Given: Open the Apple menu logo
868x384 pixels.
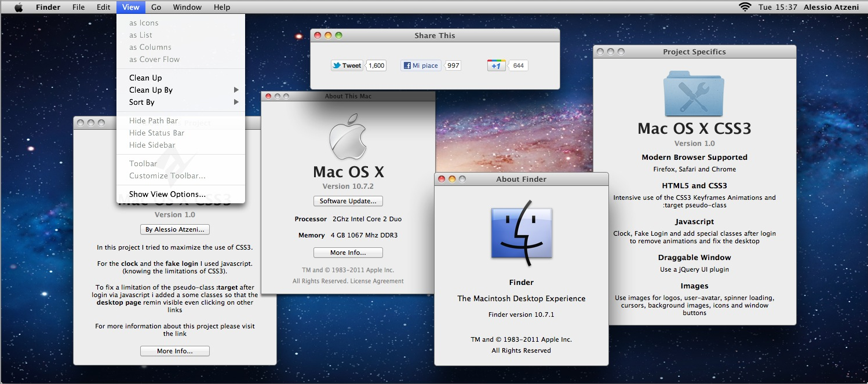Looking at the screenshot, I should [19, 7].
